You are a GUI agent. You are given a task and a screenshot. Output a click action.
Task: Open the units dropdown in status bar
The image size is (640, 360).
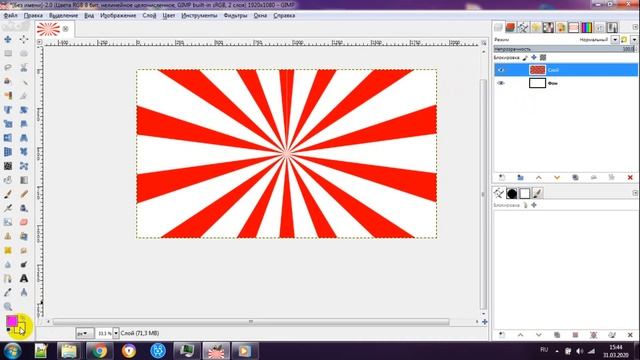coord(84,333)
